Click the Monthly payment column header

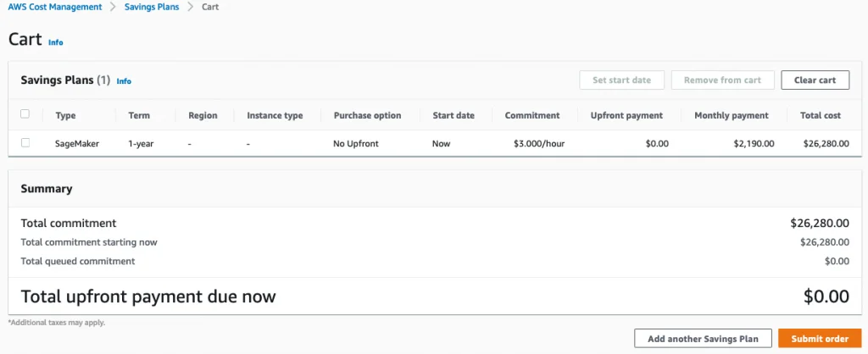point(732,116)
